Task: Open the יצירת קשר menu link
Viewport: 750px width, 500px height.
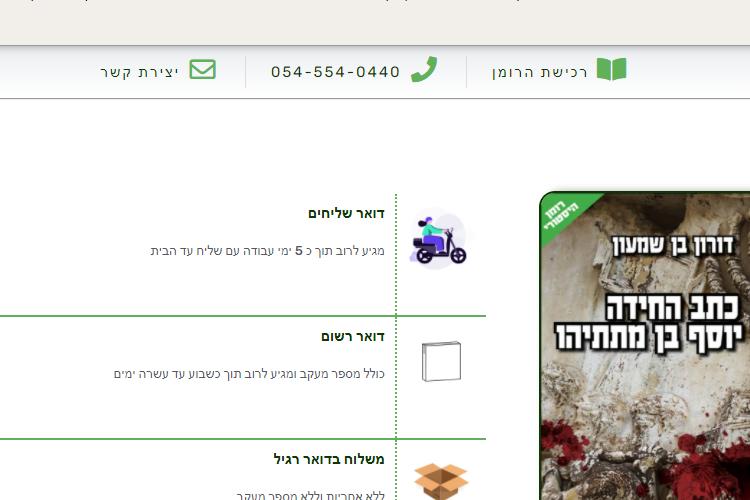Action: [x=140, y=72]
